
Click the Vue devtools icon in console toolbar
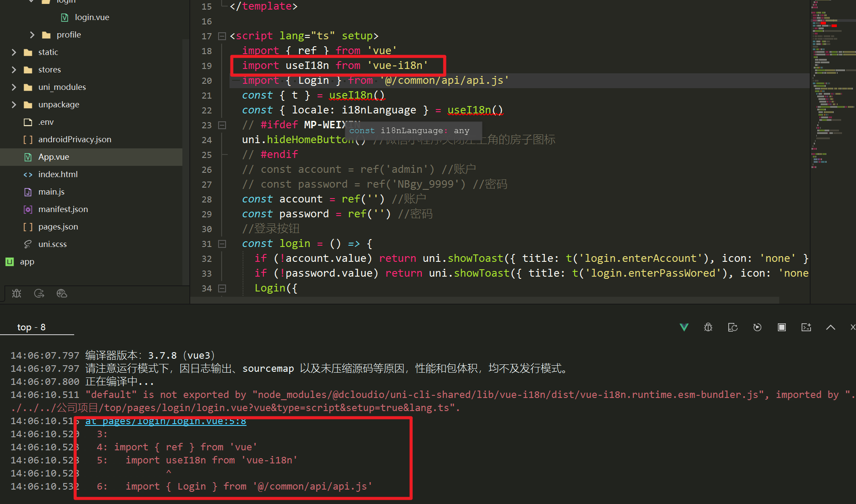pyautogui.click(x=684, y=327)
